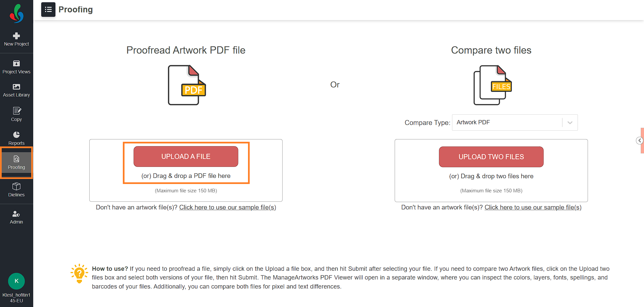This screenshot has height=307, width=644.
Task: Click the UPLOAD TWO FILES button
Action: pyautogui.click(x=491, y=157)
